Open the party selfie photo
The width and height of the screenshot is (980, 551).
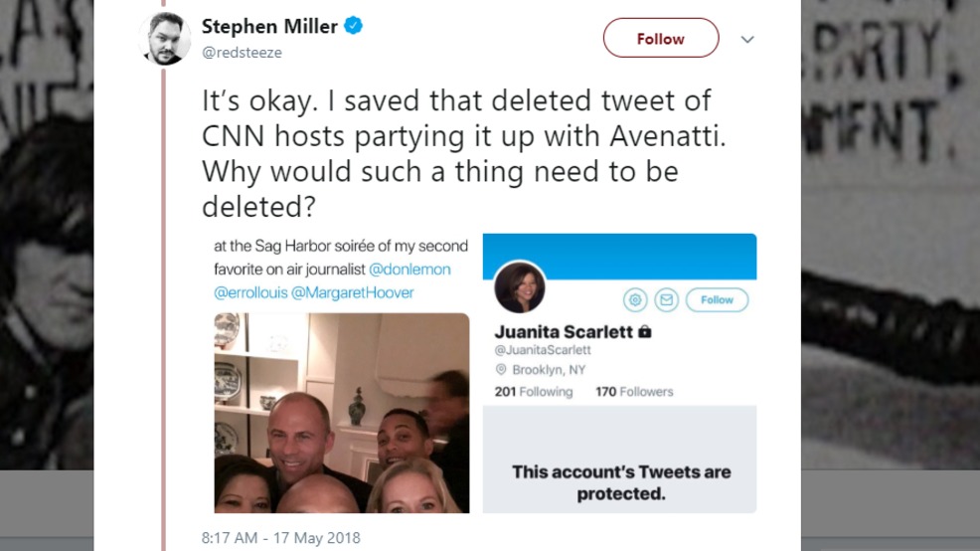click(341, 414)
